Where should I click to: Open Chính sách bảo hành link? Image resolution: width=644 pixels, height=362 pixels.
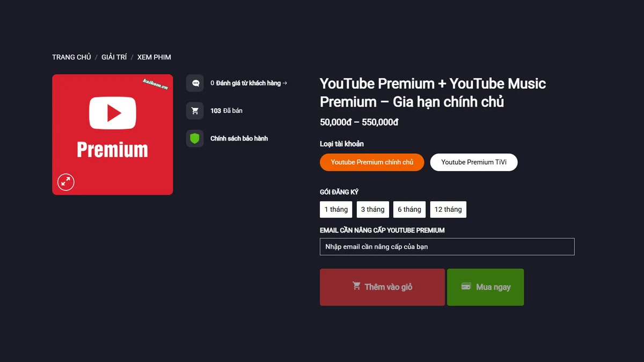click(239, 138)
